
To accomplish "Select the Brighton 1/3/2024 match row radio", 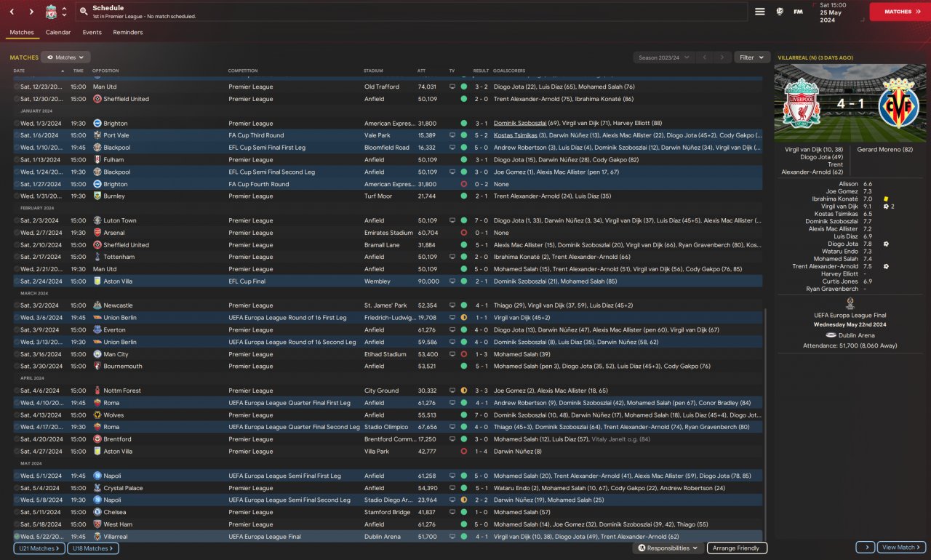I will click(x=17, y=124).
